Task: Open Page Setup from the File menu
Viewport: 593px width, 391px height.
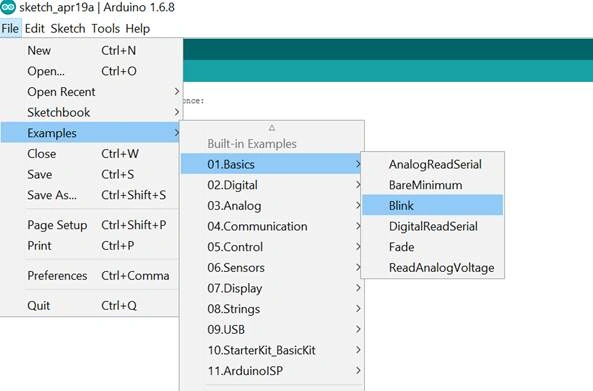Action: pos(90,225)
